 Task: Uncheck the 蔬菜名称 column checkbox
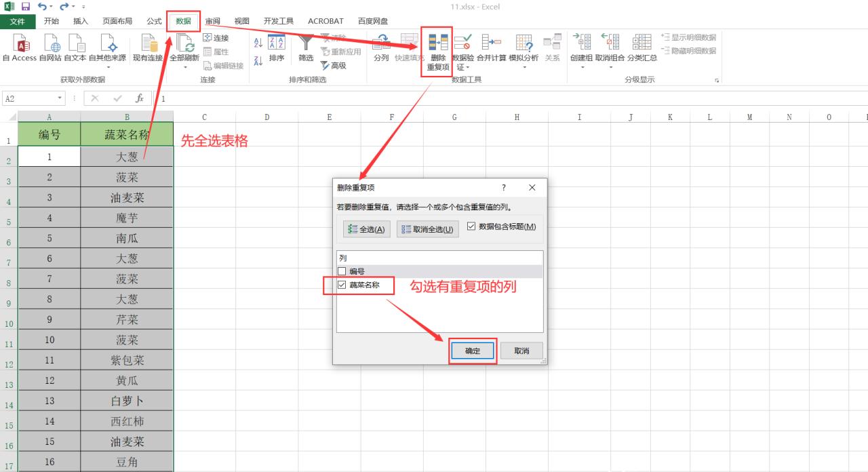point(342,286)
